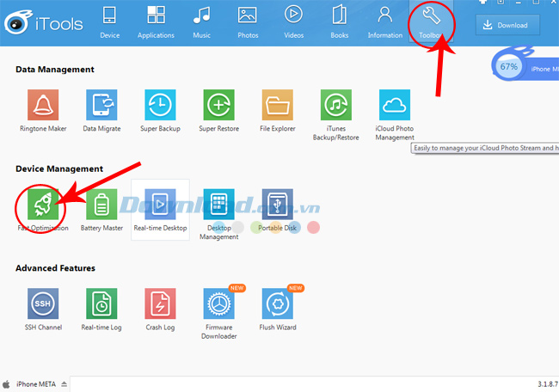The width and height of the screenshot is (559, 392).
Task: Open iTunes Backup/Restore
Action: click(x=335, y=106)
